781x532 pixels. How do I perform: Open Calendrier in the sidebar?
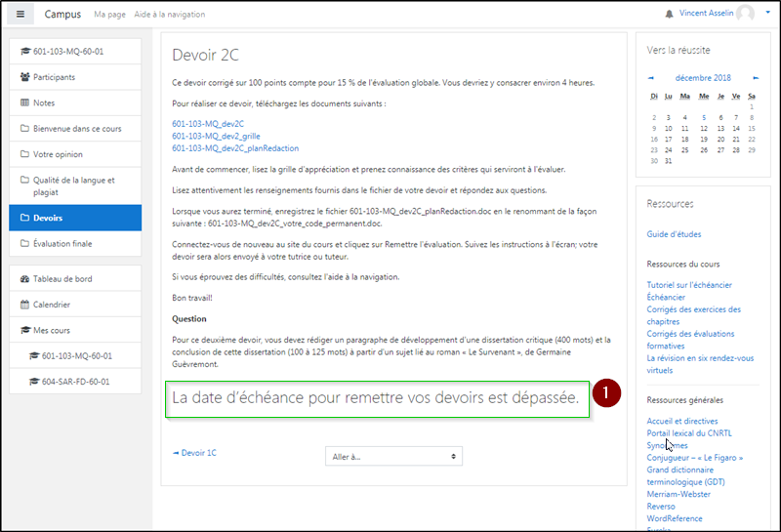pos(51,305)
